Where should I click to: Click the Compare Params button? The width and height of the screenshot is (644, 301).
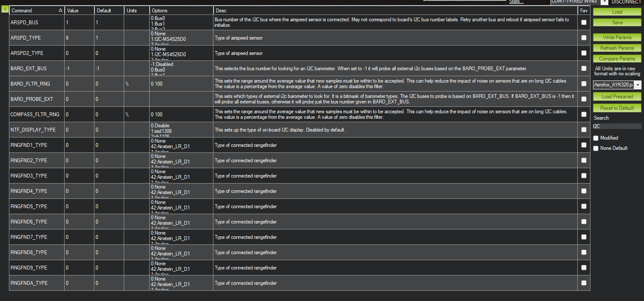(x=617, y=59)
